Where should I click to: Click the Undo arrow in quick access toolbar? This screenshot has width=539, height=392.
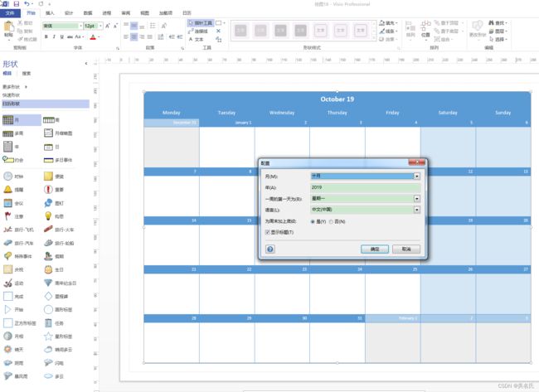[x=27, y=4]
